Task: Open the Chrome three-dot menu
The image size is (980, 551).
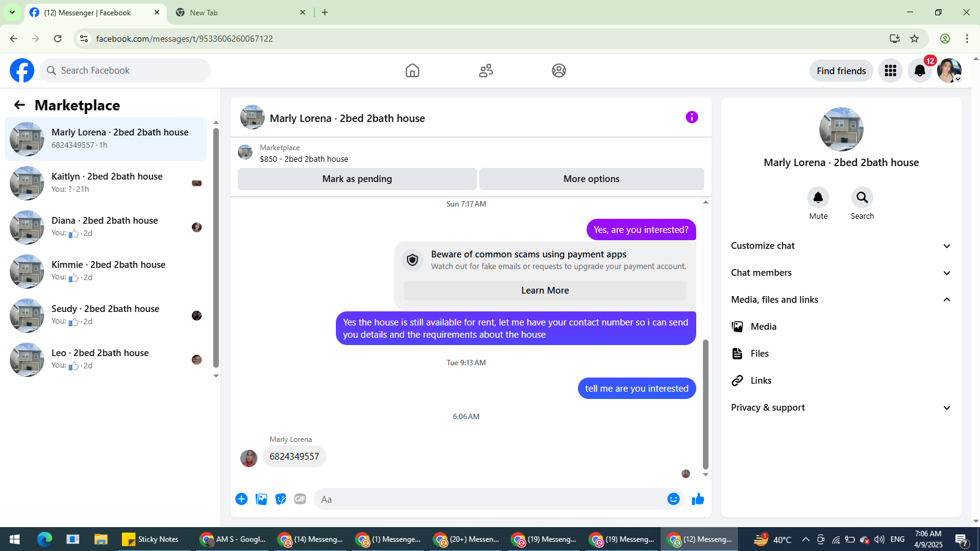Action: [x=967, y=39]
